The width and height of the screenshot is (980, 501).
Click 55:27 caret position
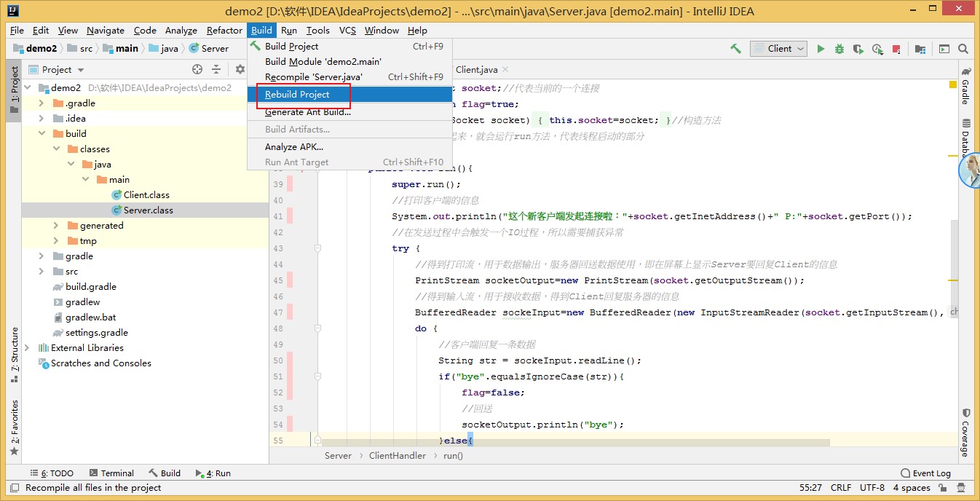(810, 488)
